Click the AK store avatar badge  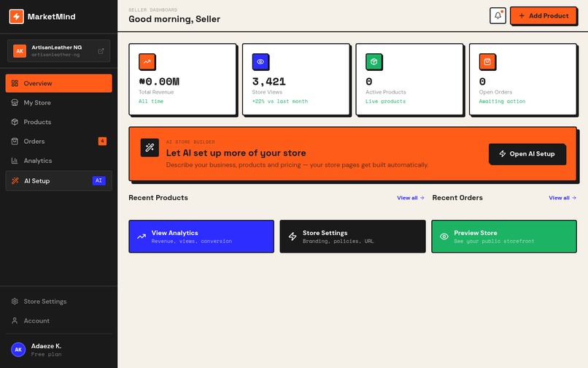[x=20, y=51]
